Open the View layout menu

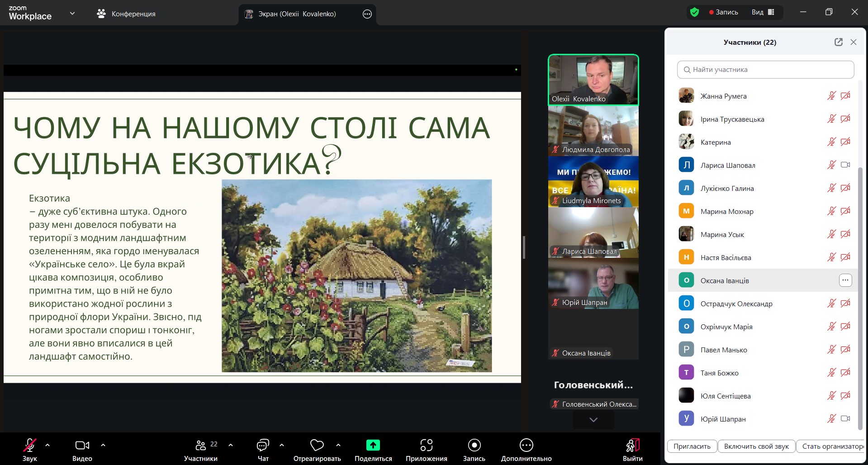point(763,13)
